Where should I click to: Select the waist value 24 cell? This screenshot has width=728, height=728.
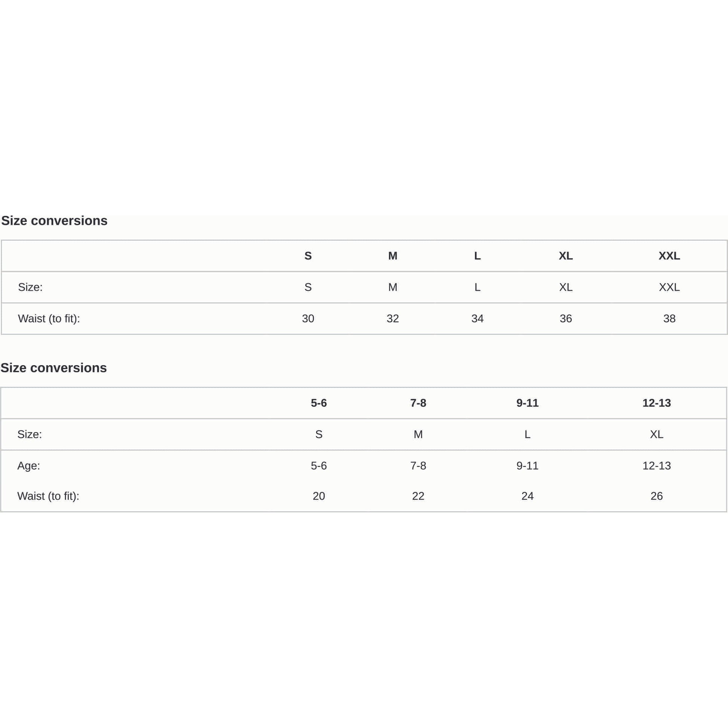[527, 496]
